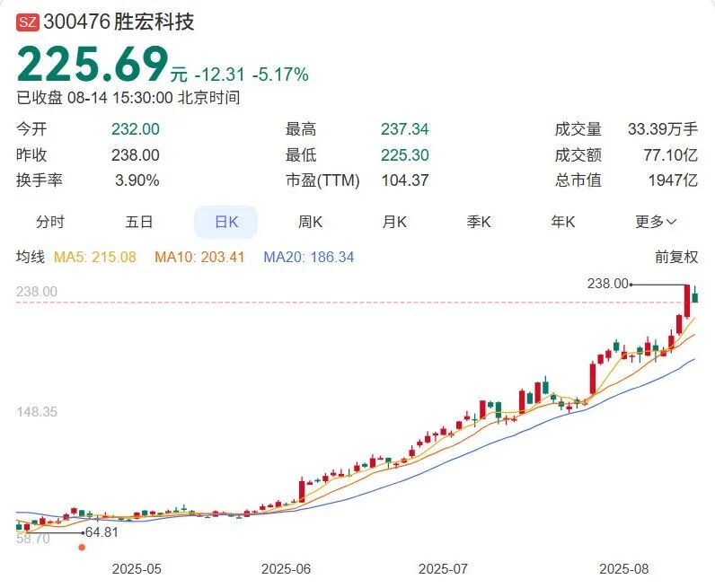
Task: Open the 前复权 adjustment selector
Action: pyautogui.click(x=676, y=257)
